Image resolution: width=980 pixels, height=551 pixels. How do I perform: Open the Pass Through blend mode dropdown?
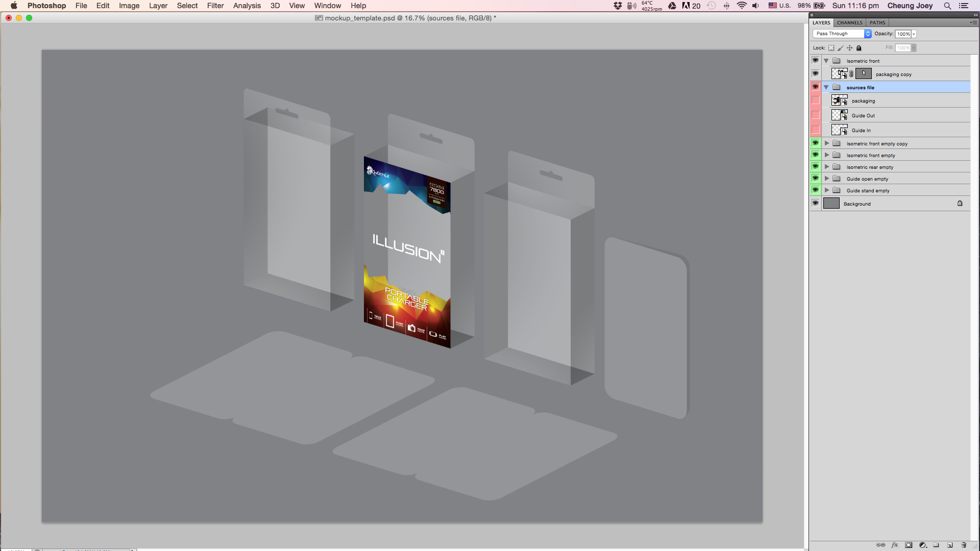click(842, 34)
